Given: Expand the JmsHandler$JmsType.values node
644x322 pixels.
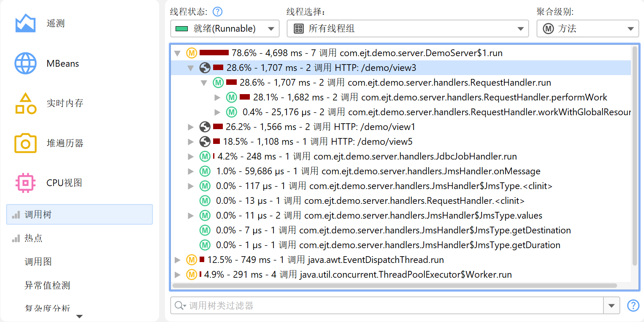Looking at the screenshot, I should (191, 216).
